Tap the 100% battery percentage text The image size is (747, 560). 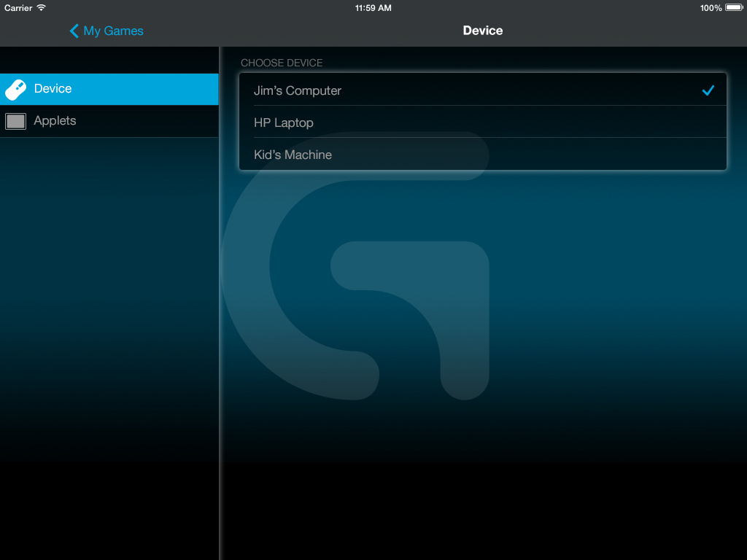pyautogui.click(x=711, y=8)
